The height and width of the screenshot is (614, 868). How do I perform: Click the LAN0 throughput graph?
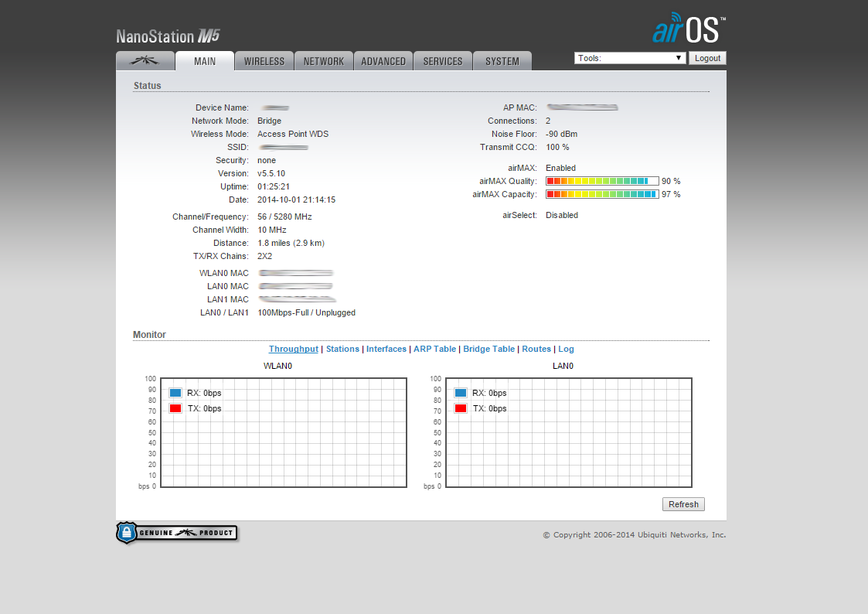click(569, 432)
